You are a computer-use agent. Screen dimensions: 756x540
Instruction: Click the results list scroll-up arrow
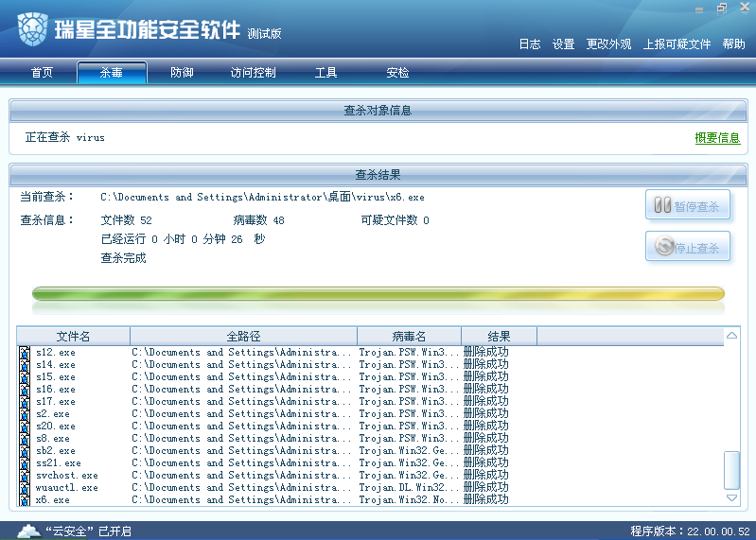point(731,336)
